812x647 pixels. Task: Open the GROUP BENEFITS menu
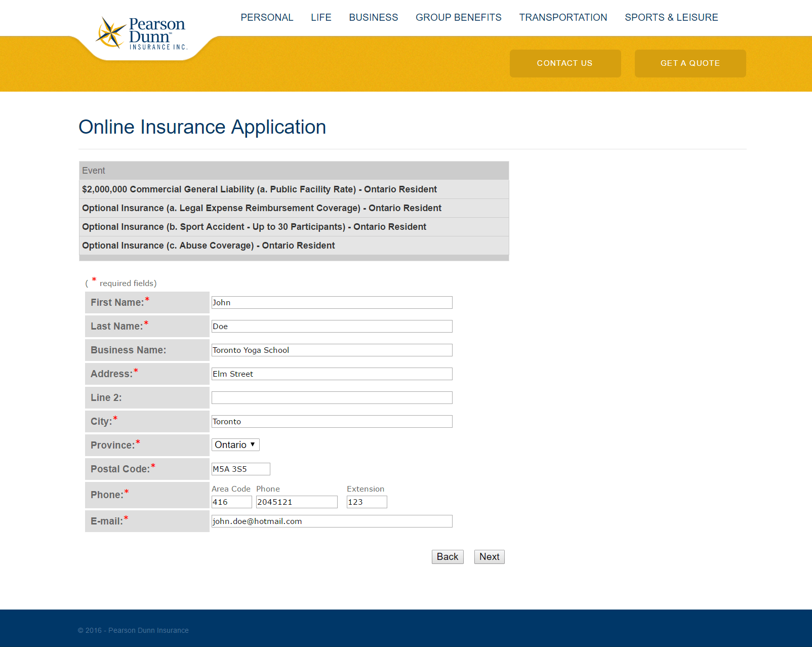459,17
